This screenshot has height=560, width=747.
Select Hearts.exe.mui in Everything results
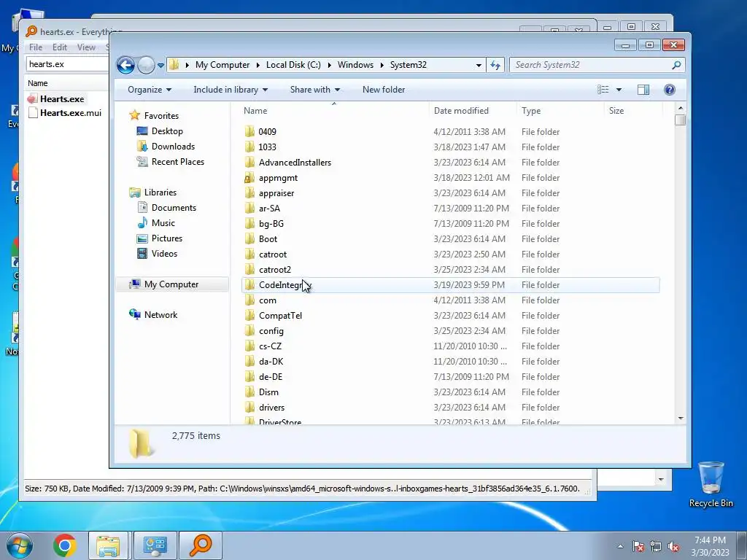pyautogui.click(x=71, y=113)
